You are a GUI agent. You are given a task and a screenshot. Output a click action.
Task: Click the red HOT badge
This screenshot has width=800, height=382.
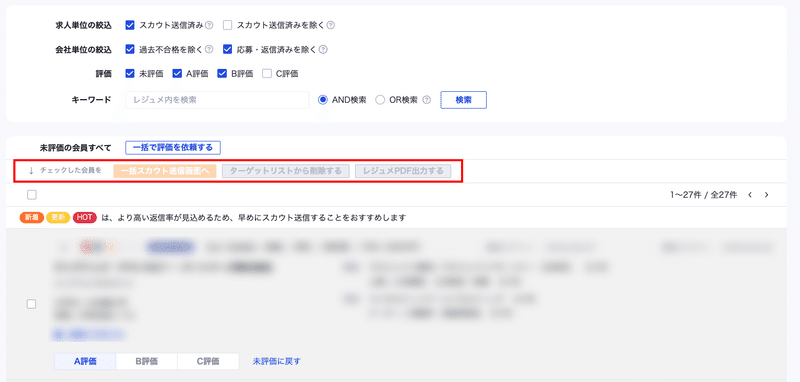[85, 218]
